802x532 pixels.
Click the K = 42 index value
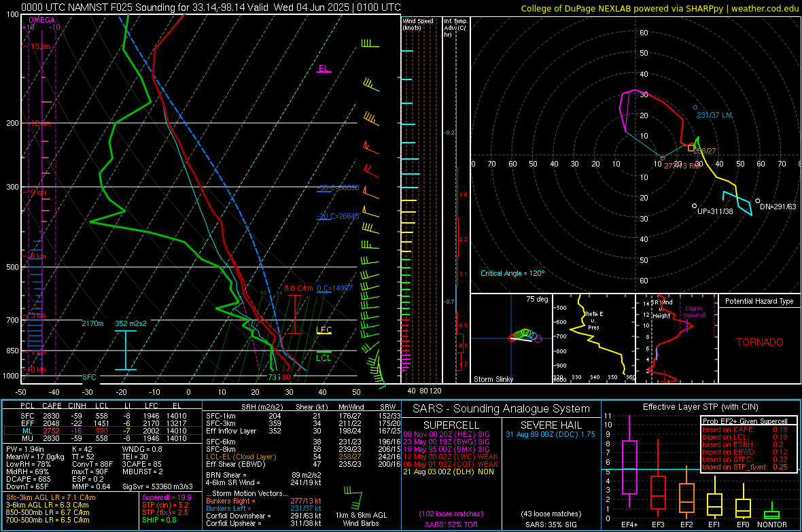(82, 449)
